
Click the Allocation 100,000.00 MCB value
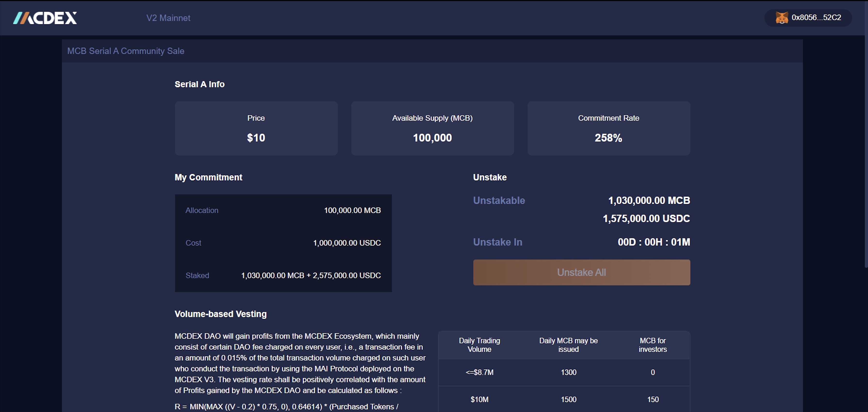352,210
